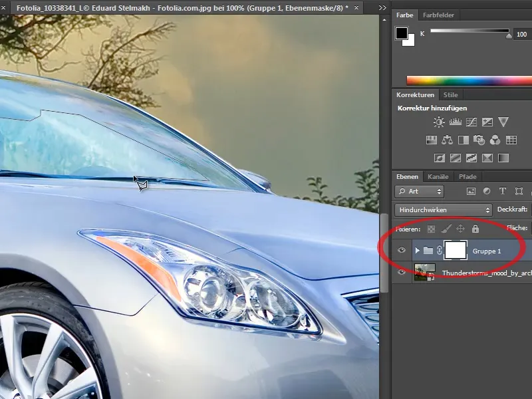Viewport: 532px width, 399px height.
Task: Switch to the Farbe tab
Action: click(x=405, y=15)
